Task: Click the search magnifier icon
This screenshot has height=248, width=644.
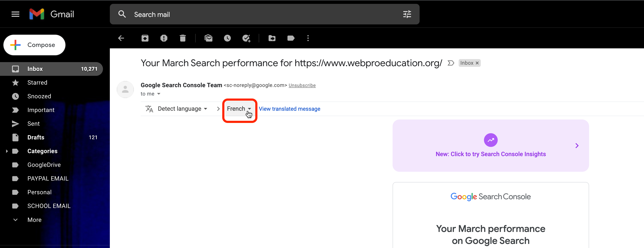Action: tap(122, 14)
